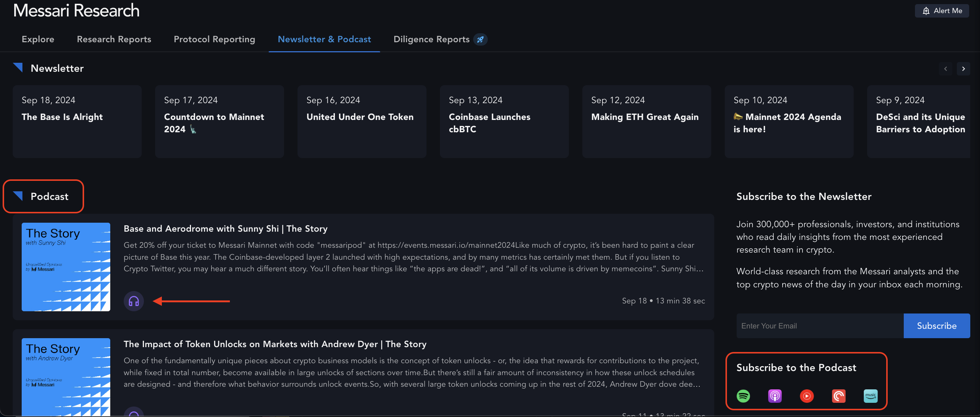Click the Enter Your Email field
The image size is (980, 417).
(x=819, y=326)
